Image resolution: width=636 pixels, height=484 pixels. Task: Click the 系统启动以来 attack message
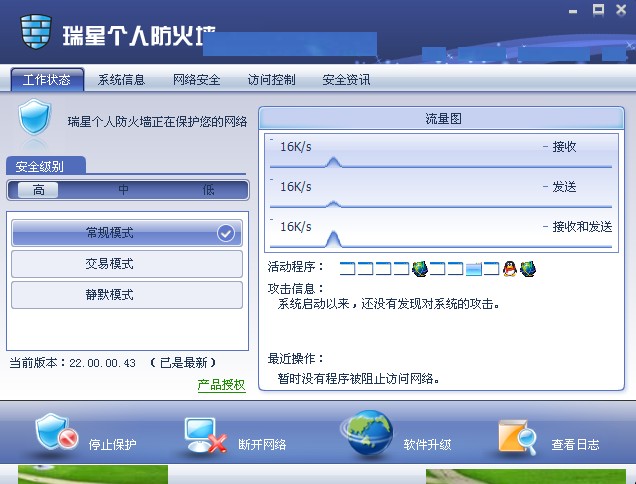(389, 303)
